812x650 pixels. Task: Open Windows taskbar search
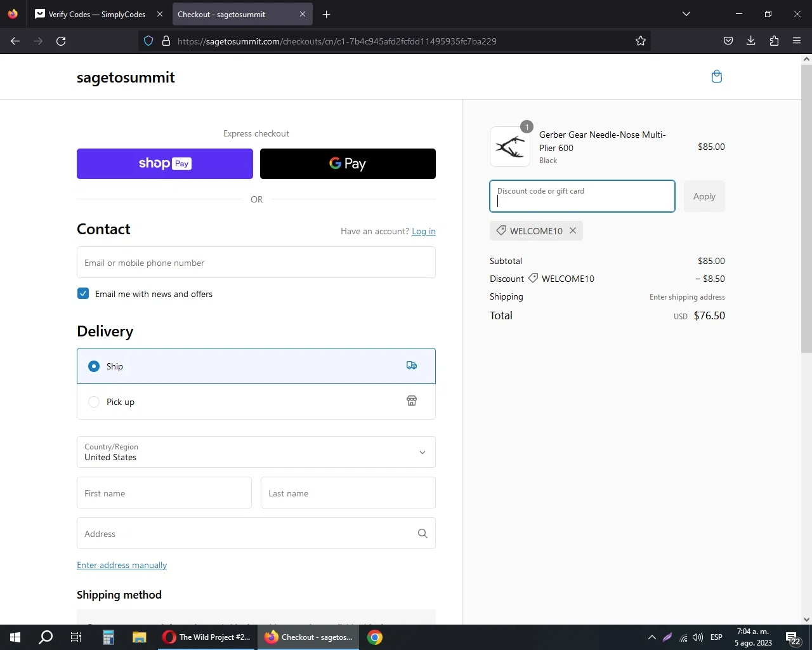point(46,637)
